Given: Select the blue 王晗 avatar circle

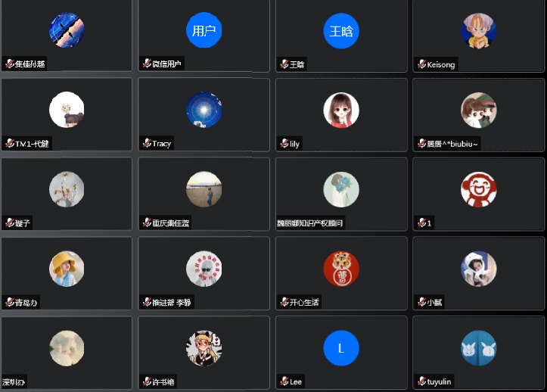Looking at the screenshot, I should [x=340, y=31].
